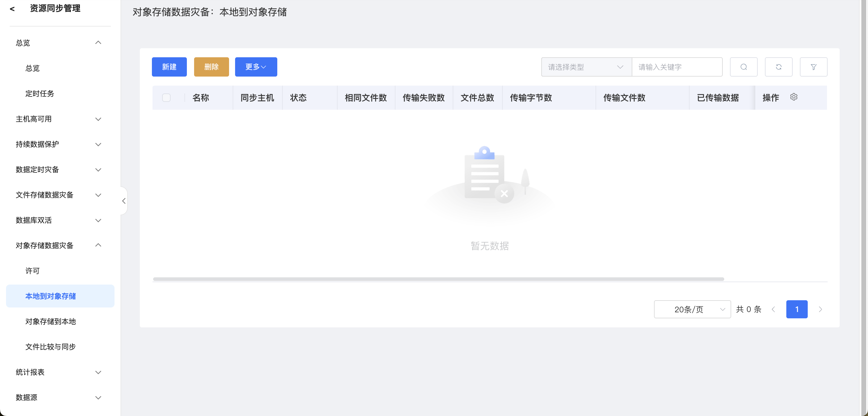Expand the 主机高可用 menu group

pyautogui.click(x=58, y=119)
